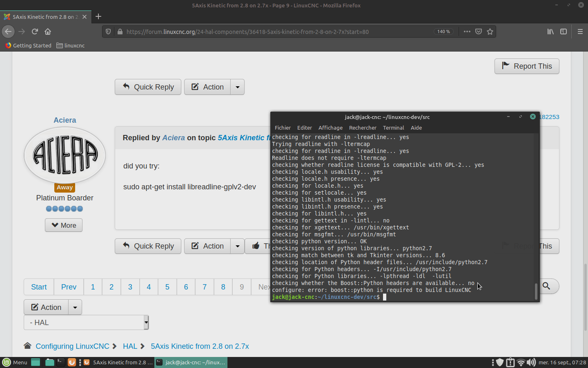Open terminal Rechercher menu
Screen dimensions: 588x368
point(363,128)
